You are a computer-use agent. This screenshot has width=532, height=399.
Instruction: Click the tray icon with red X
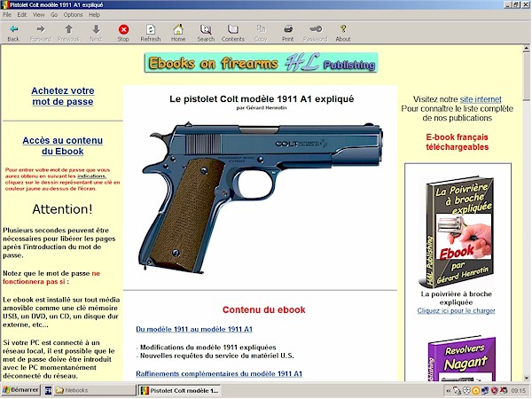tap(504, 391)
